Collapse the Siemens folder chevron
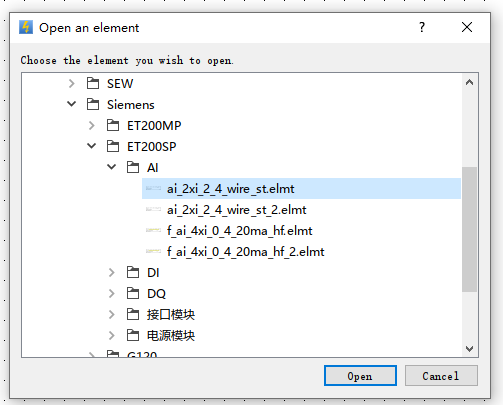 tap(71, 104)
